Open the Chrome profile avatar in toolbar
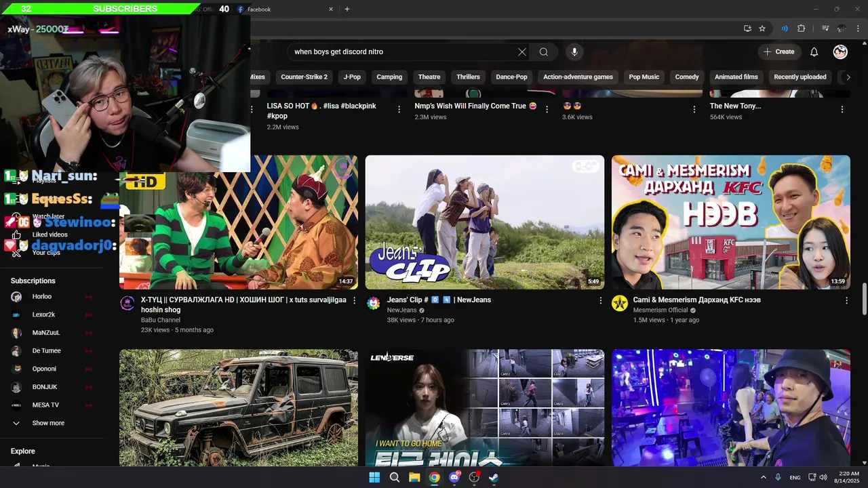 click(842, 28)
